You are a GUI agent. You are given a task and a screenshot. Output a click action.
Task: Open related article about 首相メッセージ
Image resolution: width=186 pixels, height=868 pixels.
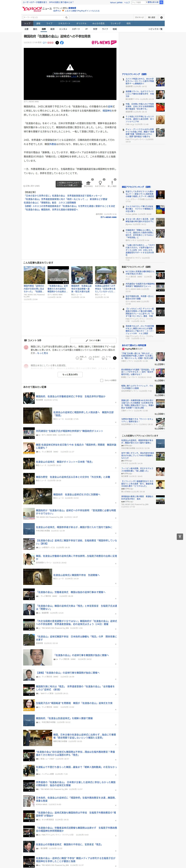(x=63, y=195)
